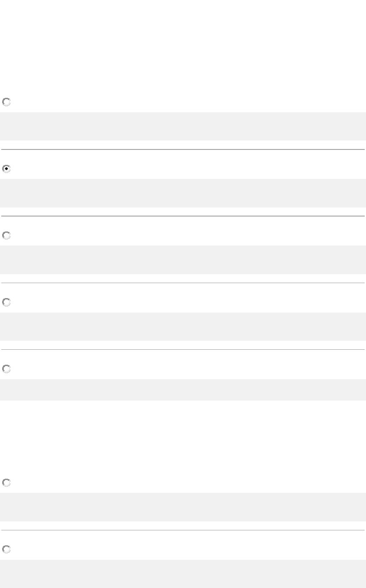Image resolution: width=366 pixels, height=588 pixels.
Task: Click the divider line above the fourth radio button
Action: pos(183,283)
